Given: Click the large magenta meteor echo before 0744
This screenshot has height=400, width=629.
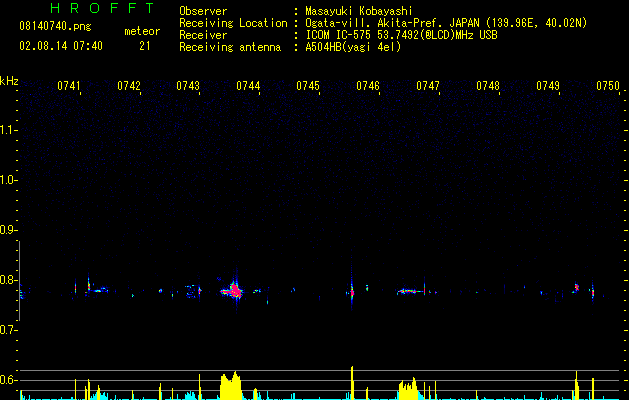Looking at the screenshot, I should [234, 290].
